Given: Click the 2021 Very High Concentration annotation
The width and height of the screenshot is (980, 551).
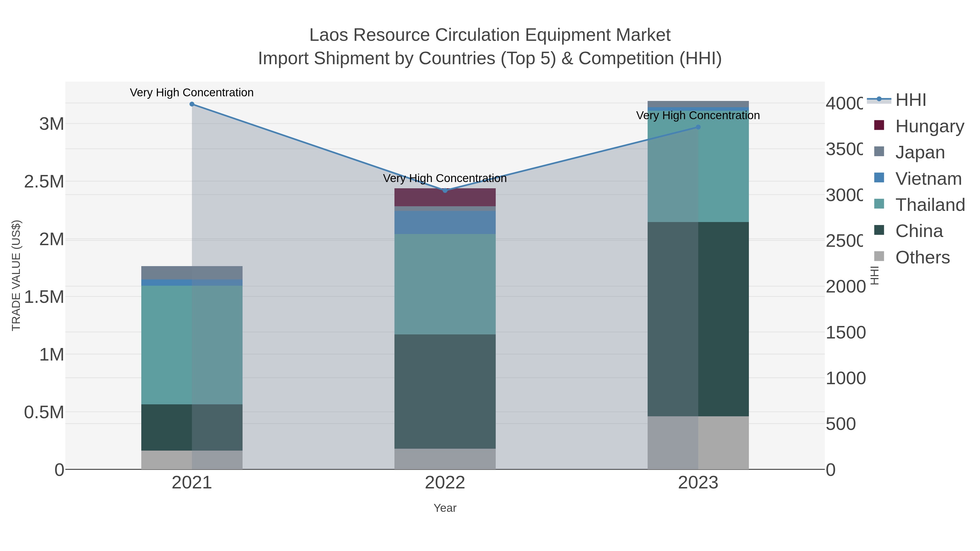Looking at the screenshot, I should (x=192, y=93).
